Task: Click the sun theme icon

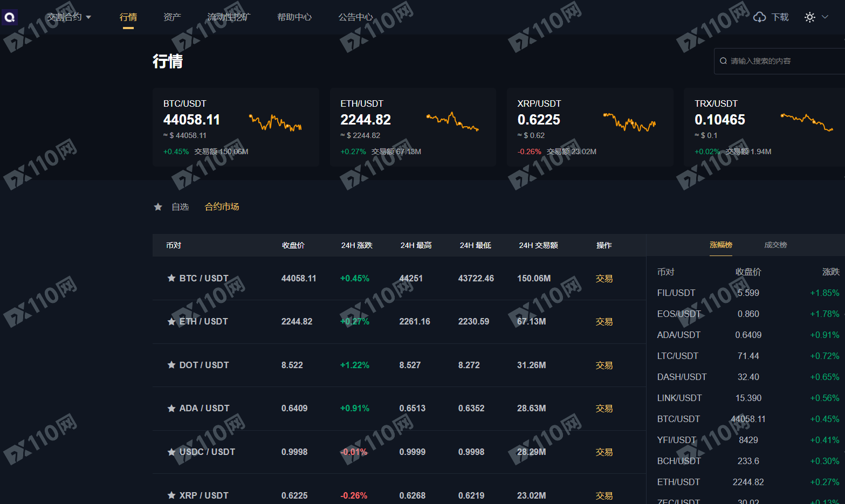Action: (809, 17)
